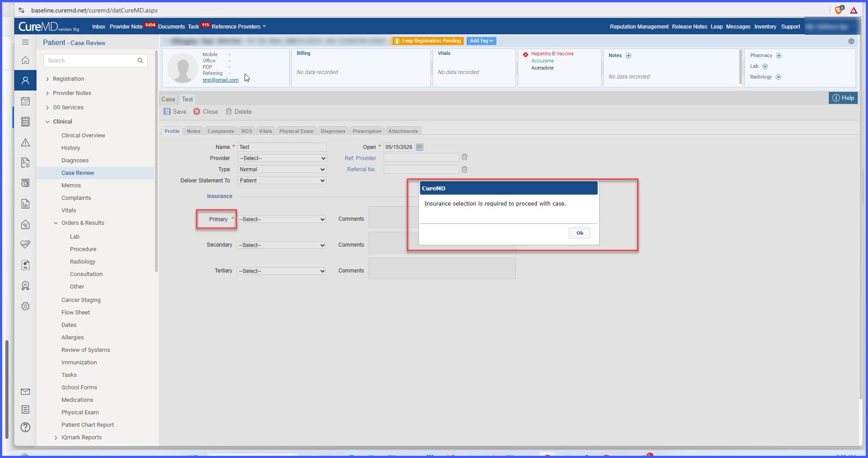Click the help question mark sidebar icon
The height and width of the screenshot is (458, 868).
pos(25,427)
